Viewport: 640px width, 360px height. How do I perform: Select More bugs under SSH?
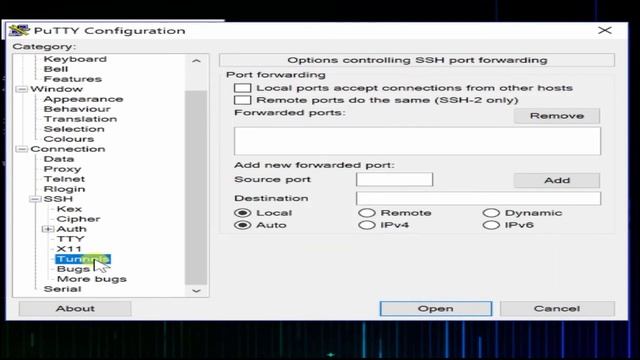coord(91,279)
